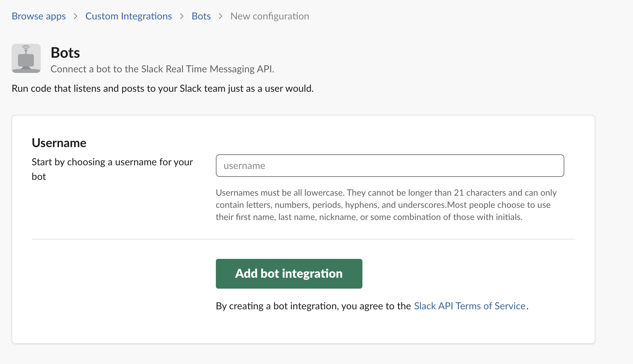The image size is (633, 364).
Task: Click chevron after Bots breadcrumb
Action: [221, 16]
